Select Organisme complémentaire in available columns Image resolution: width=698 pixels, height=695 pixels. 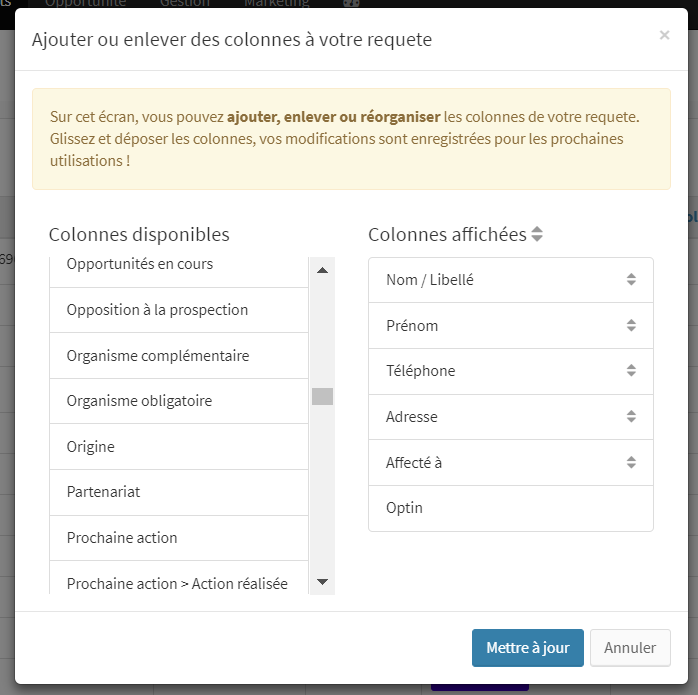(179, 356)
